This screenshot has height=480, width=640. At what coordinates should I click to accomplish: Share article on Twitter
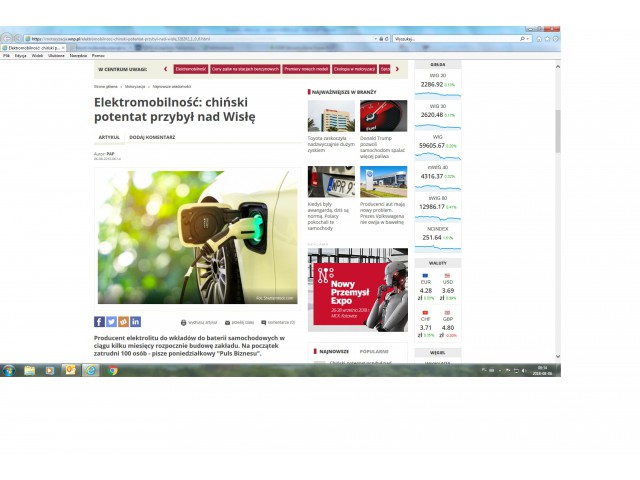(x=111, y=322)
